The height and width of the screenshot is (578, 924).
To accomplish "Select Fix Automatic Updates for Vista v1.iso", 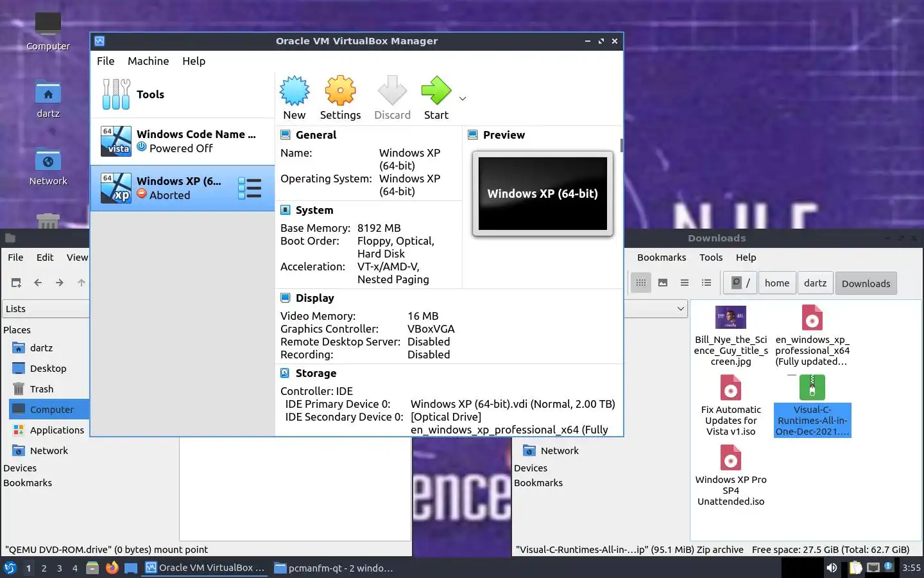I will tap(731, 406).
